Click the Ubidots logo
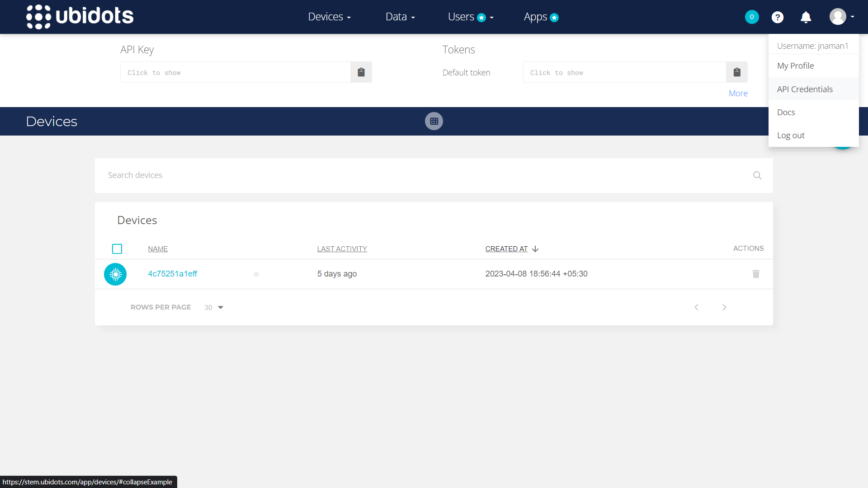Image resolution: width=868 pixels, height=488 pixels. tap(80, 17)
